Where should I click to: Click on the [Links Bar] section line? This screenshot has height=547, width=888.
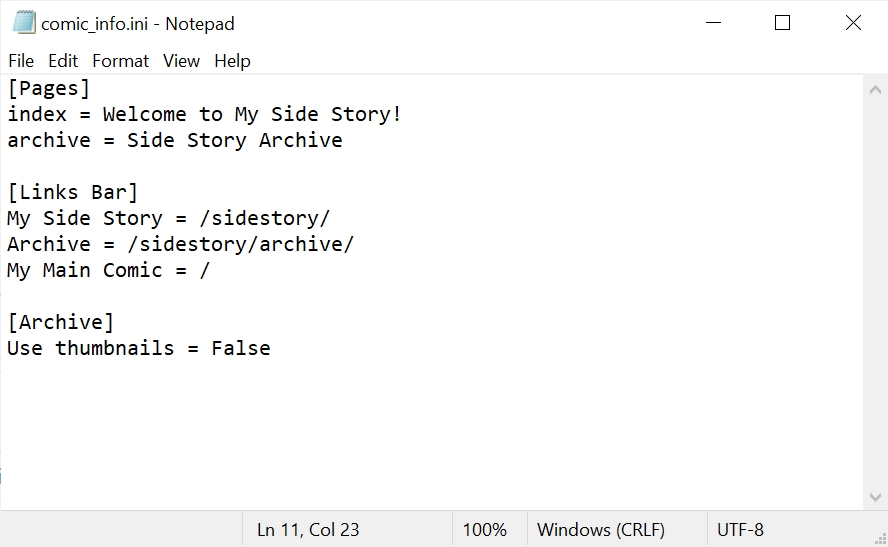coord(73,192)
